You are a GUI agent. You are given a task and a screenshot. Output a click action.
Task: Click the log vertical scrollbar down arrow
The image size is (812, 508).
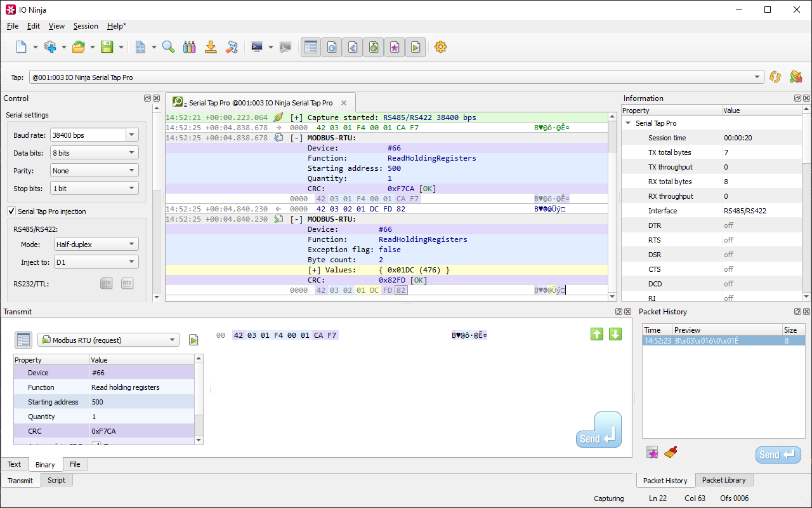(612, 297)
